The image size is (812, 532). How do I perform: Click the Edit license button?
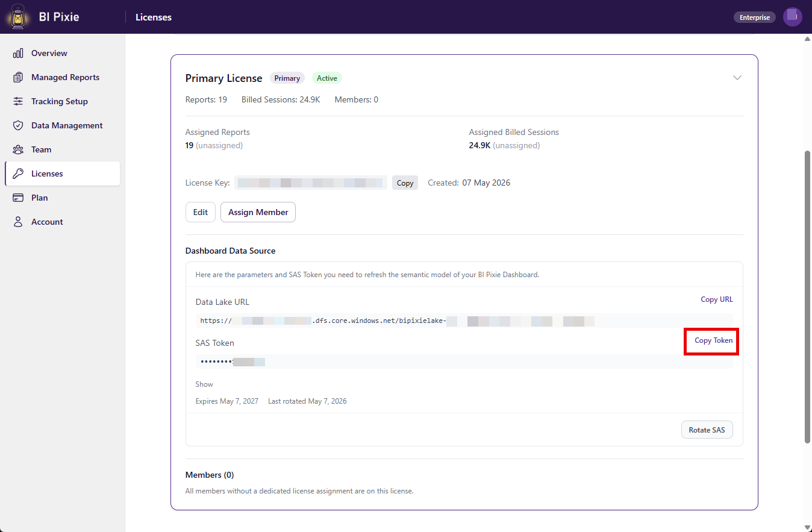tap(201, 212)
